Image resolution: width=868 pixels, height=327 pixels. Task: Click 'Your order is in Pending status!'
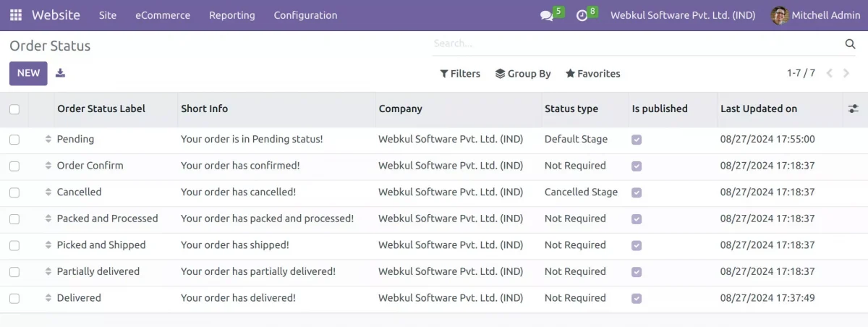tap(252, 139)
